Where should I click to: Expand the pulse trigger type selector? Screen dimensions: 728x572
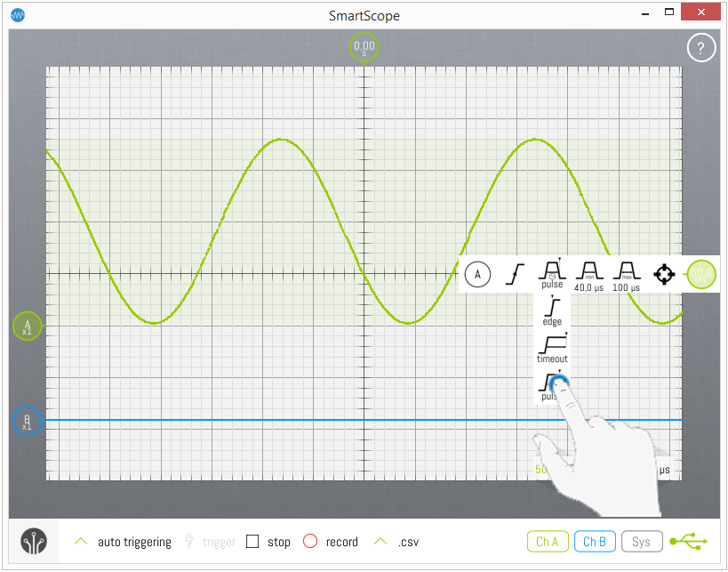point(552,273)
